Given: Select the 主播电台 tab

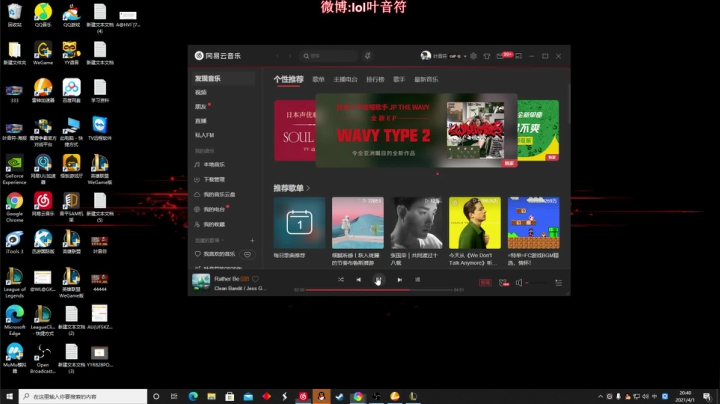Looking at the screenshot, I should (345, 79).
